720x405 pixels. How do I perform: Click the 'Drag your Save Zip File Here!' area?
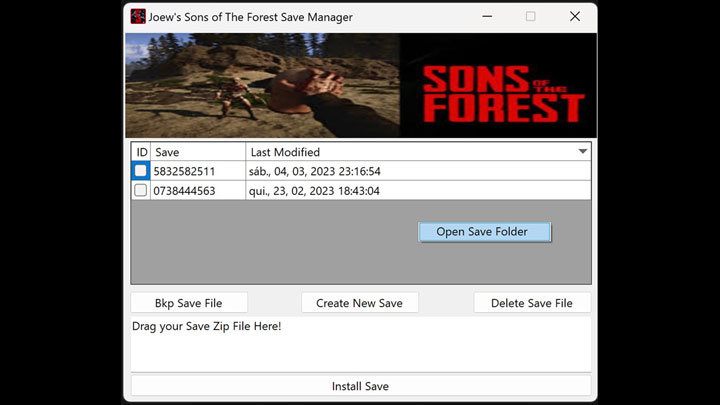tap(360, 343)
